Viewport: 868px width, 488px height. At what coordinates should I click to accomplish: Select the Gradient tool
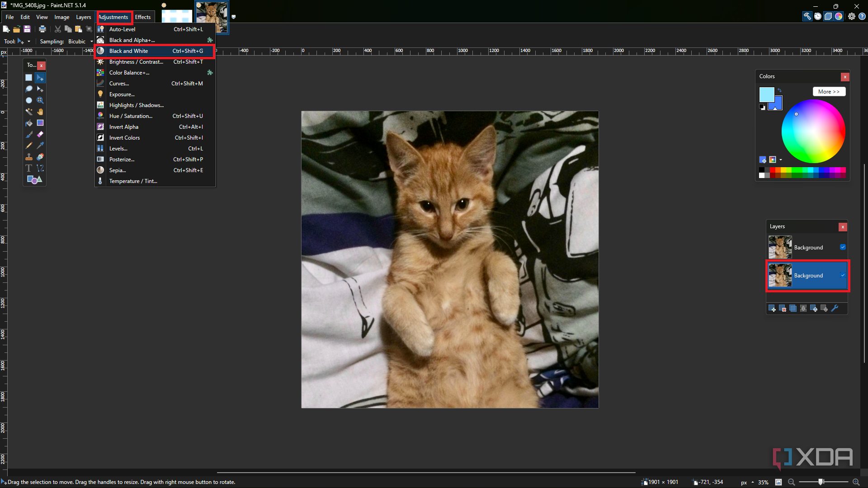point(40,123)
